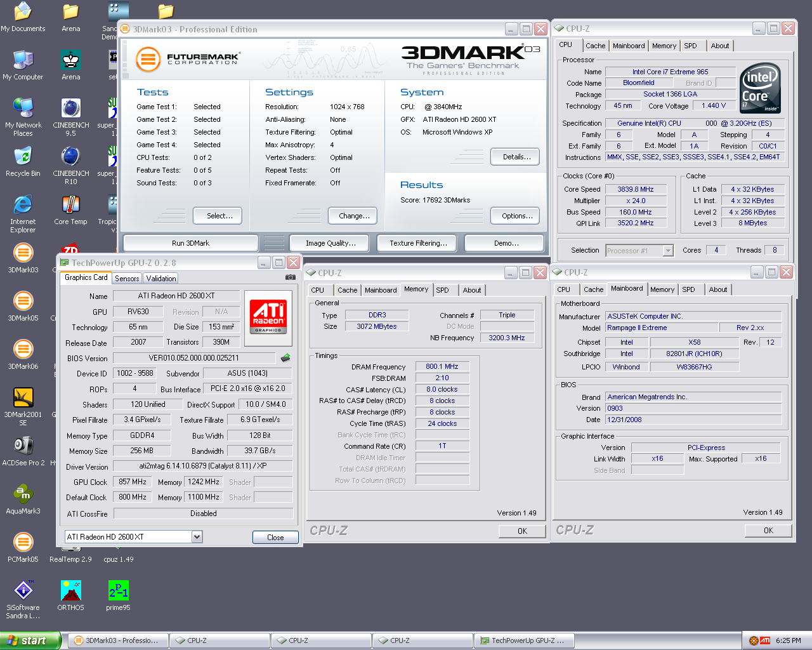
Task: Click Intel Core i7 inside logo
Action: 760,88
